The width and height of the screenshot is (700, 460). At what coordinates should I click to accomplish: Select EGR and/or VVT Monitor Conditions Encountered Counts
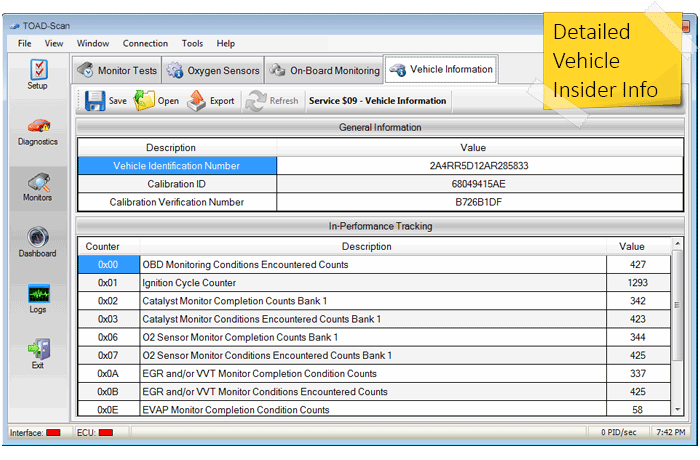pyautogui.click(x=374, y=392)
